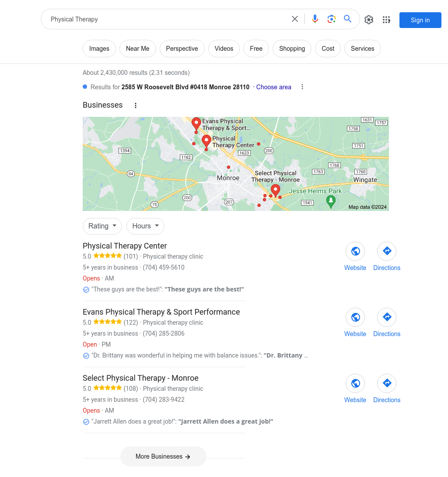Click Directions icon for Select Physical Therapy

pyautogui.click(x=387, y=383)
